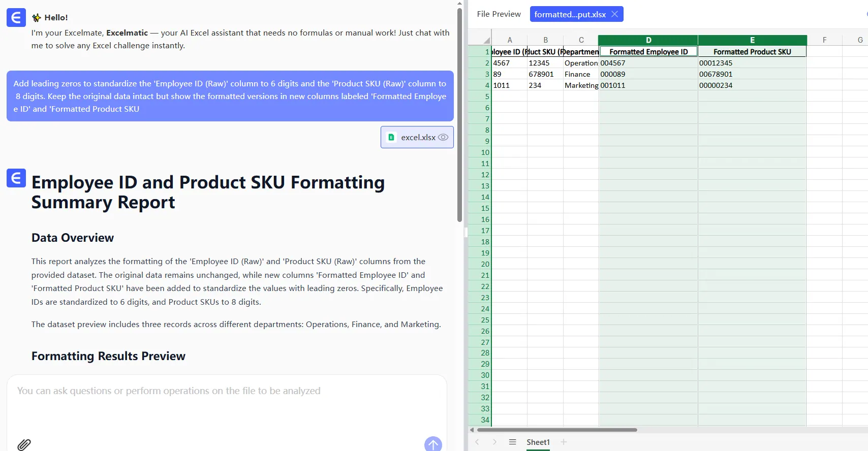Go to next sheet arrow

pyautogui.click(x=494, y=442)
